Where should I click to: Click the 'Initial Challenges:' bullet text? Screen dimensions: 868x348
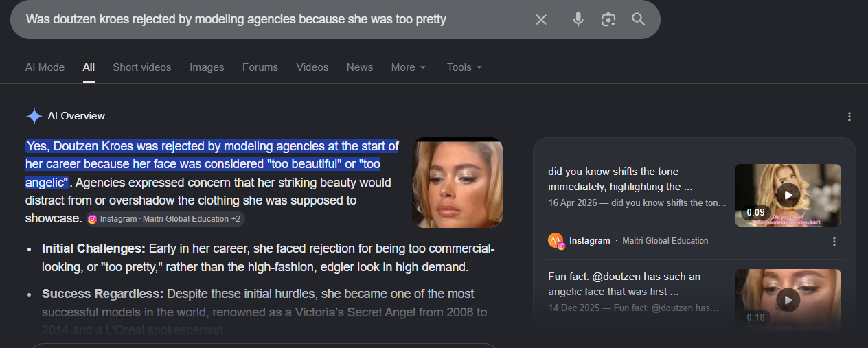tap(93, 248)
